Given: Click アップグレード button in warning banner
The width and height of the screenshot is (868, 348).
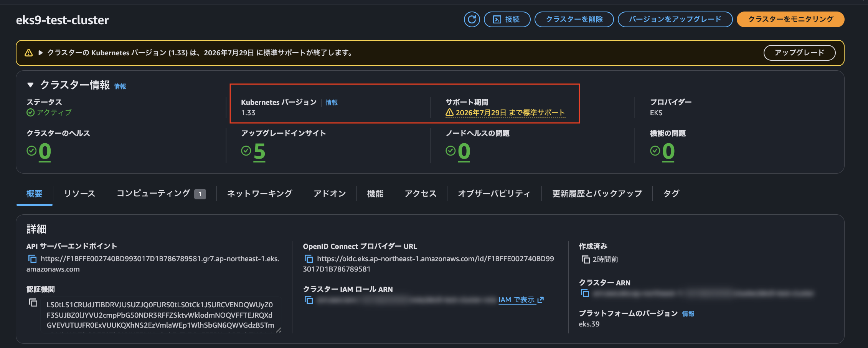Looking at the screenshot, I should tap(799, 53).
